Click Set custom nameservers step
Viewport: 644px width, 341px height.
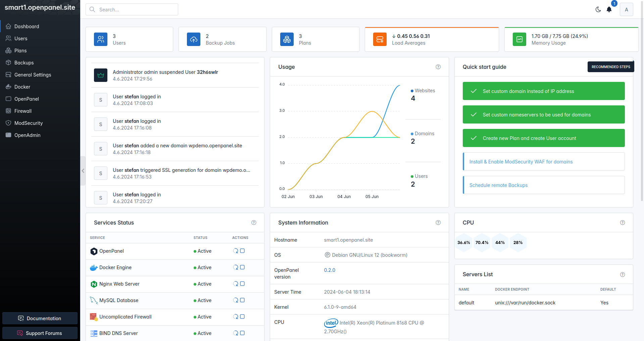(x=544, y=114)
